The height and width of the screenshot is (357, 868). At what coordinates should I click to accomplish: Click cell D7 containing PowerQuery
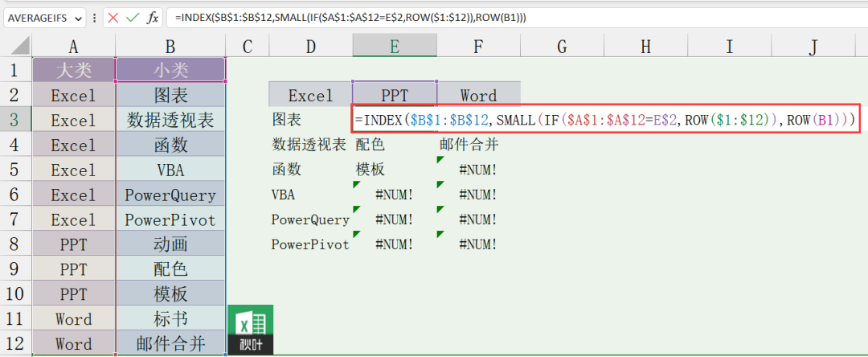click(310, 220)
